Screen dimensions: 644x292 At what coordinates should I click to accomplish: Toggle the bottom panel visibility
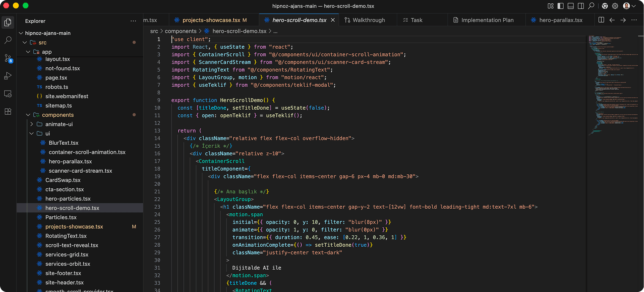pyautogui.click(x=571, y=6)
